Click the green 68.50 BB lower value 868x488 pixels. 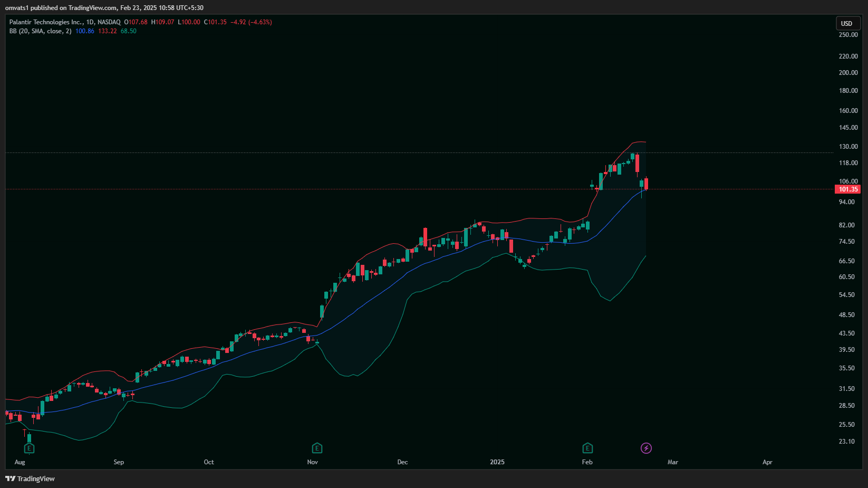click(129, 31)
